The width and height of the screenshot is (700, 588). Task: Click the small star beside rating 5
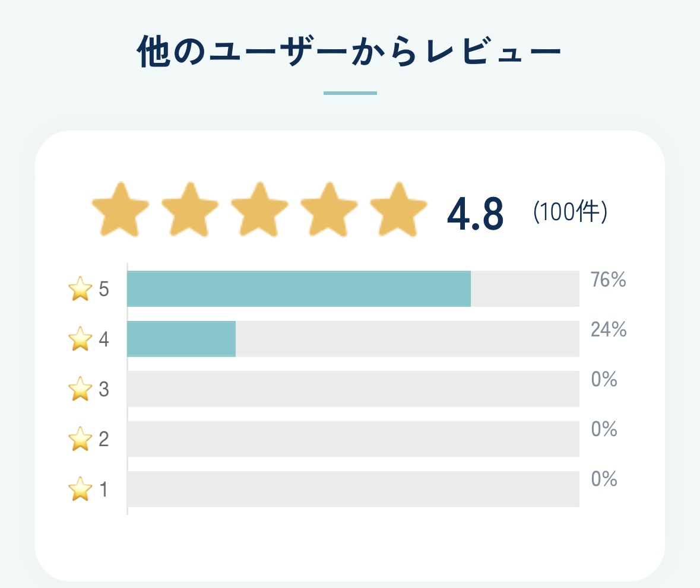[x=80, y=288]
